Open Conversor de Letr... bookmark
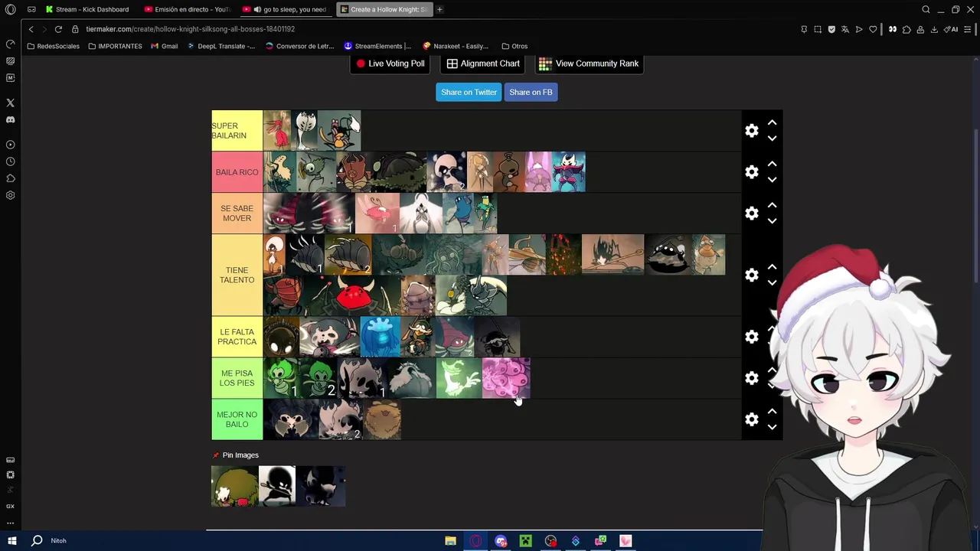Viewport: 980px width, 551px height. (300, 46)
